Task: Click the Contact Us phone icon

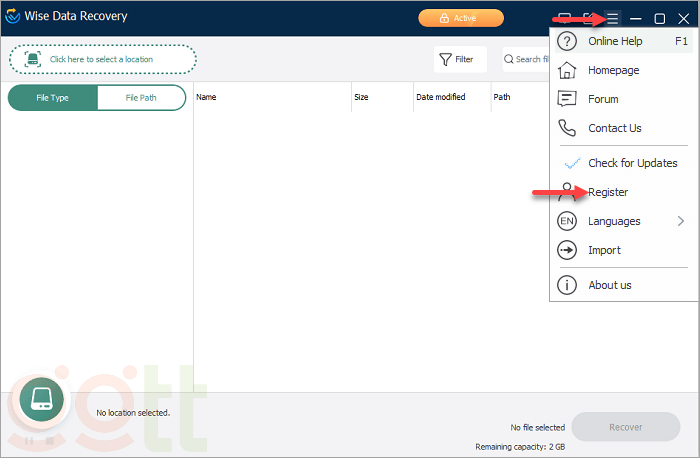Action: tap(567, 128)
